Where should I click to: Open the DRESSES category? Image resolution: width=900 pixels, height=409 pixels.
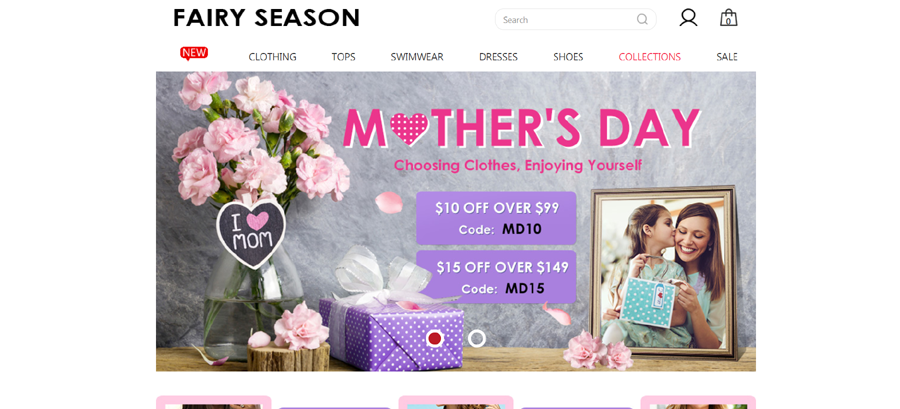[498, 57]
